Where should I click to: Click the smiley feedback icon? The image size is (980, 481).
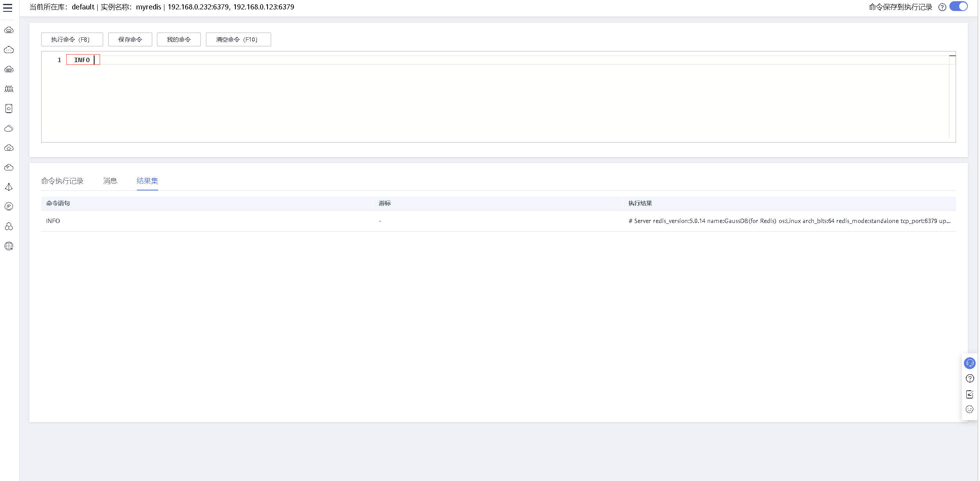(969, 410)
